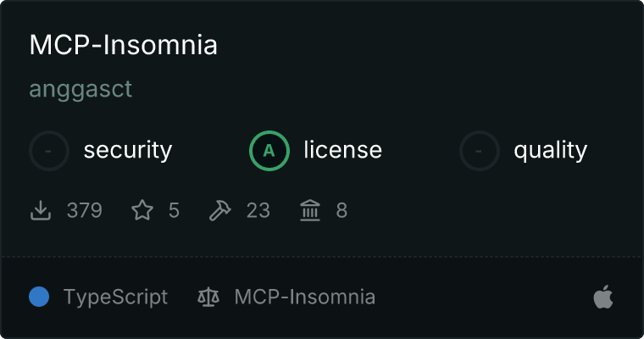Click the quality grade badge circle
The width and height of the screenshot is (644, 339).
pos(480,151)
